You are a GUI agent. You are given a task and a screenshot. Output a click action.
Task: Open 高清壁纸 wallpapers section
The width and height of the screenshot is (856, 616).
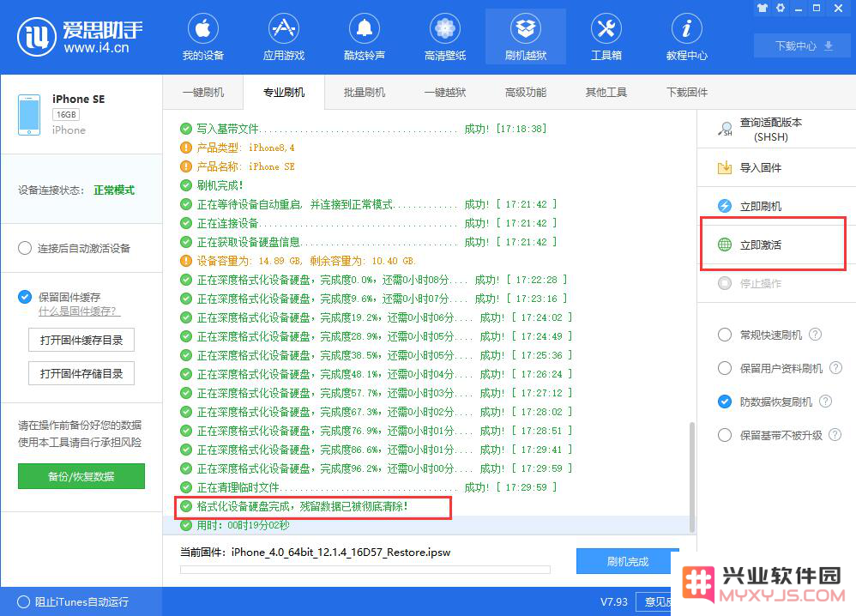point(445,37)
